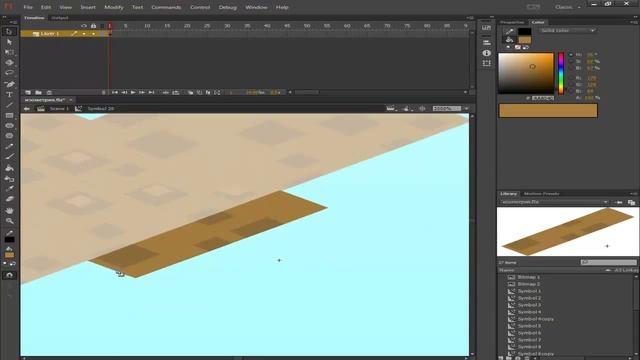
Task: Click brown fill swatch in Color panel
Action: click(x=524, y=40)
